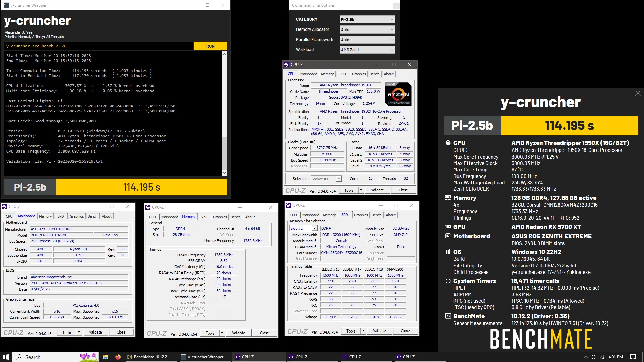
Task: Open the Windows Start menu
Action: tap(6, 357)
